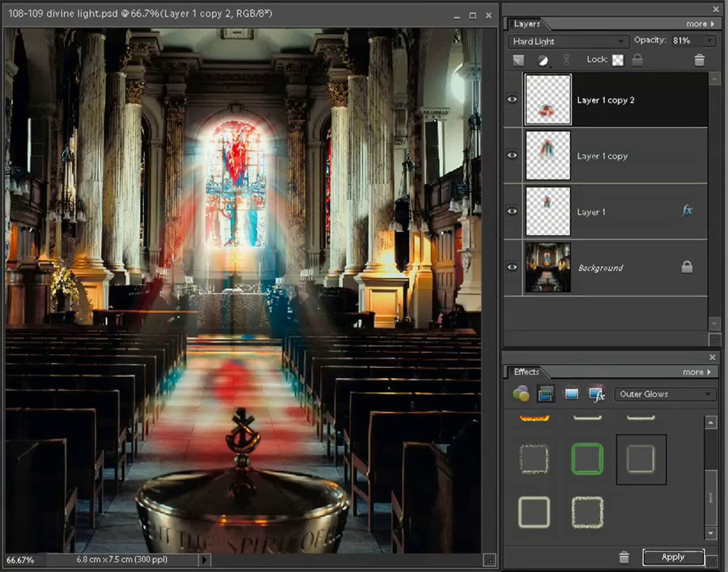728x572 pixels.
Task: Hide the Layer 1 copy layer
Action: click(512, 155)
